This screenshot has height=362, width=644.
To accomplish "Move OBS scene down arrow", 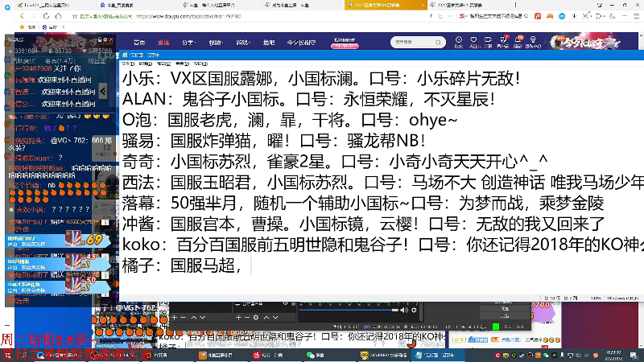I will click(203, 317).
